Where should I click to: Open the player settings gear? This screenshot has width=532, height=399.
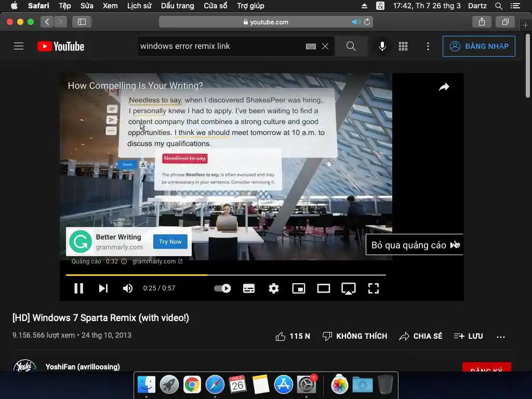pyautogui.click(x=273, y=288)
